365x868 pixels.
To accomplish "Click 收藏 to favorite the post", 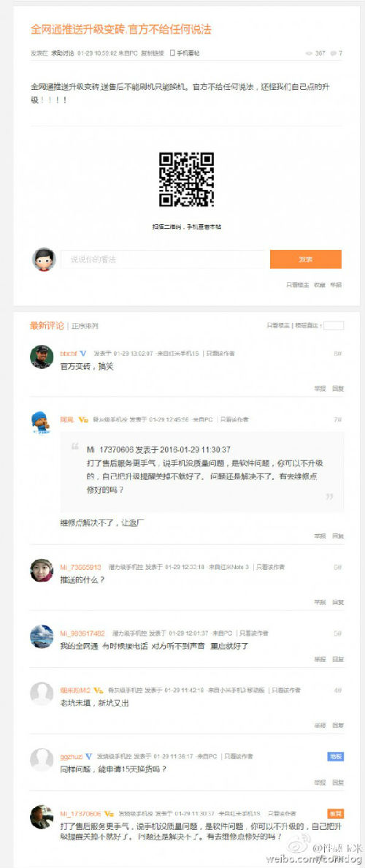I will 320,284.
